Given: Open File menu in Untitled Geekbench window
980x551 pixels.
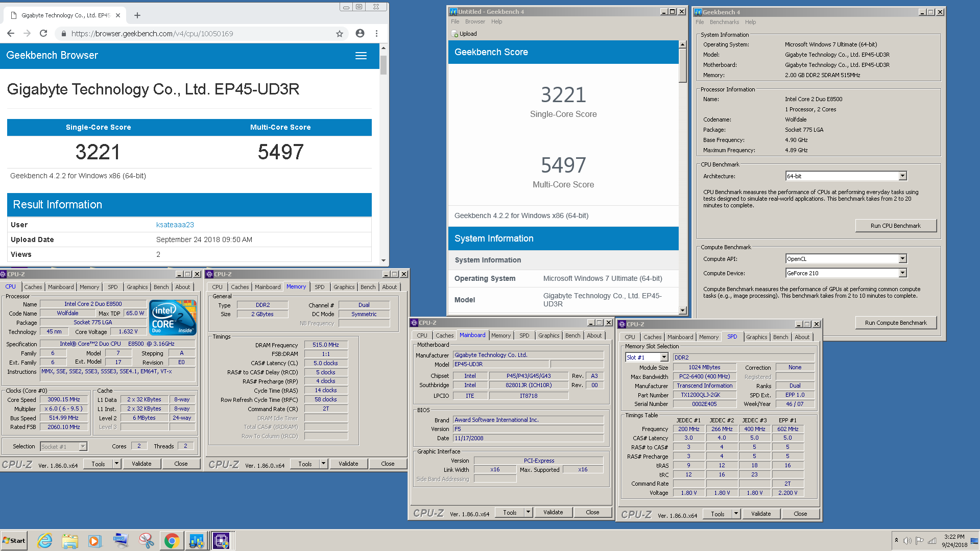Looking at the screenshot, I should [x=455, y=21].
